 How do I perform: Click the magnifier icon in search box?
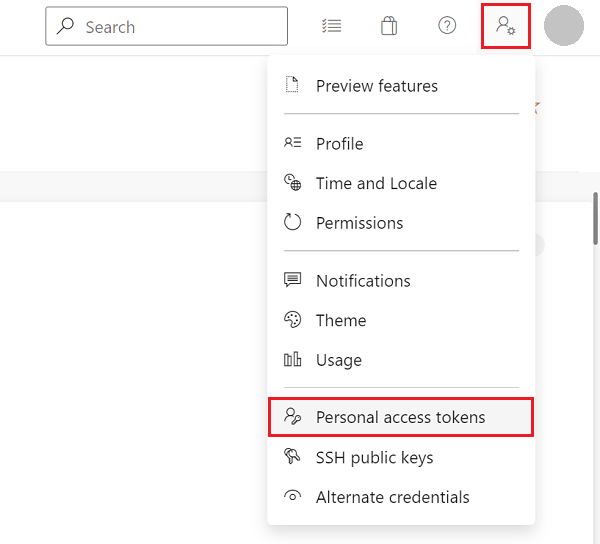65,26
